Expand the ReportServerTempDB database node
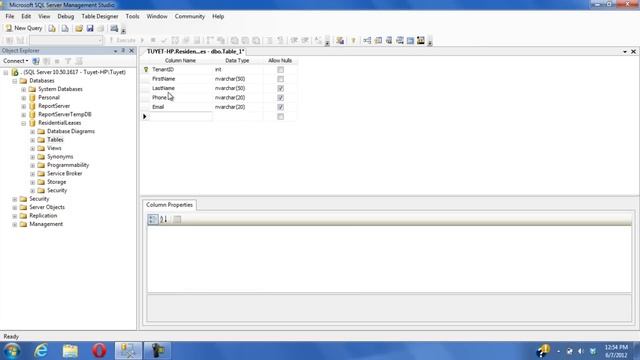 (x=24, y=115)
